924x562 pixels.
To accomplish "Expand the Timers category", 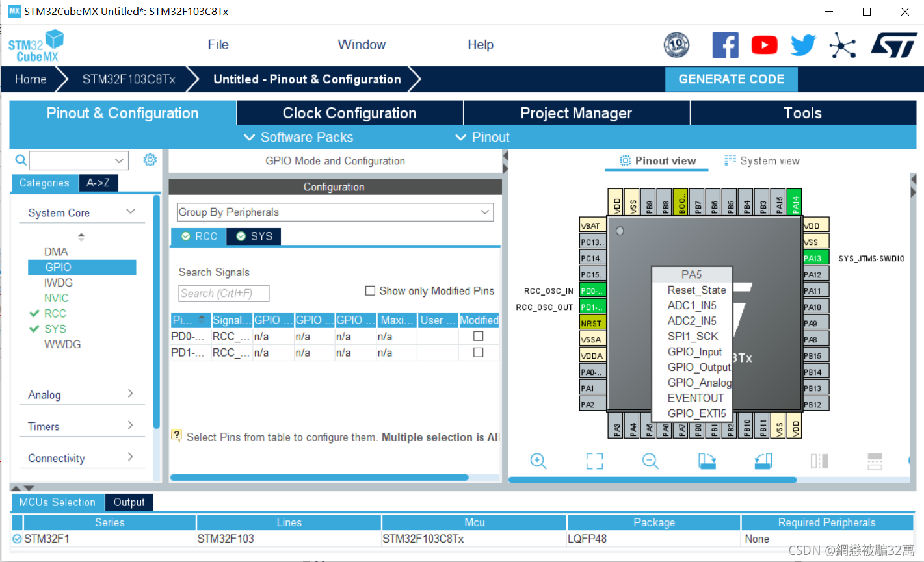I will [x=131, y=426].
